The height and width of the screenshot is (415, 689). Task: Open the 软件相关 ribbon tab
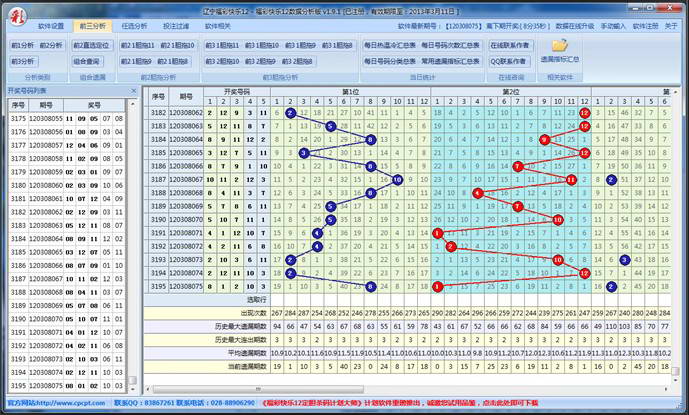tap(218, 26)
